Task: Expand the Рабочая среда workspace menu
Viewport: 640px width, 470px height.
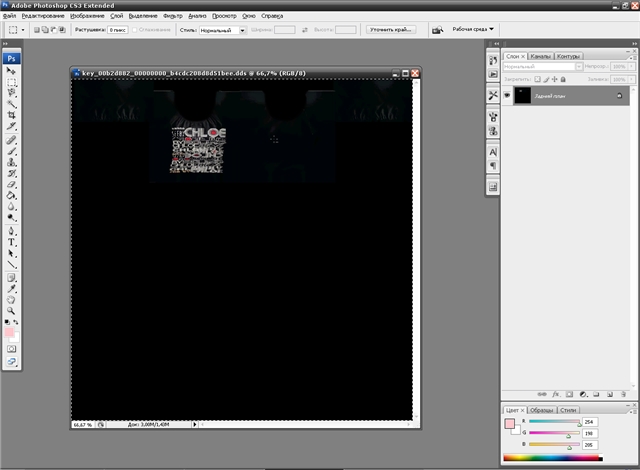Action: pyautogui.click(x=472, y=29)
